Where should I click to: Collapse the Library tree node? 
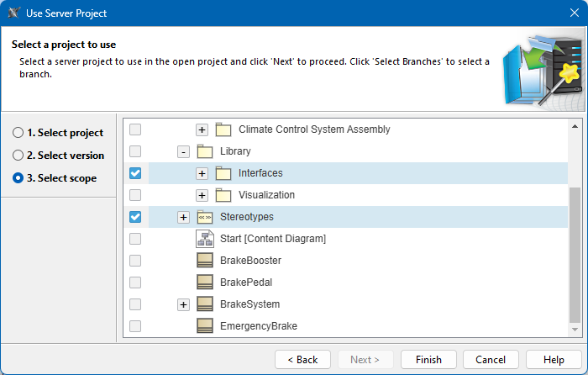[183, 151]
